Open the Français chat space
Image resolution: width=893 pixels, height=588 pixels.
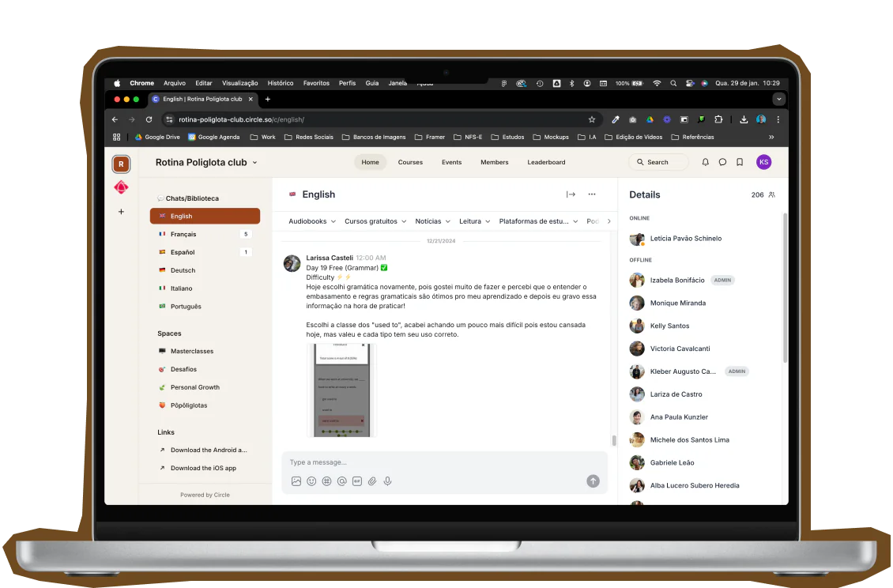point(205,234)
